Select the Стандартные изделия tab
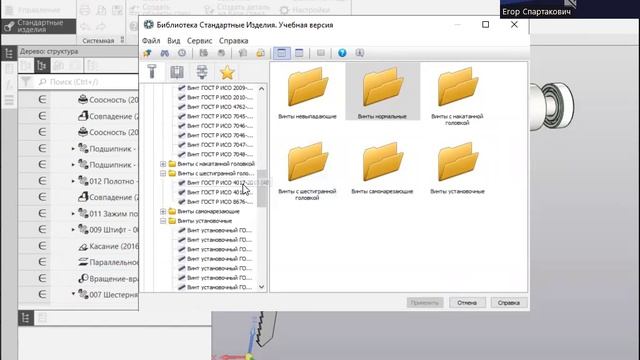This screenshot has height=360, width=640. point(38,26)
